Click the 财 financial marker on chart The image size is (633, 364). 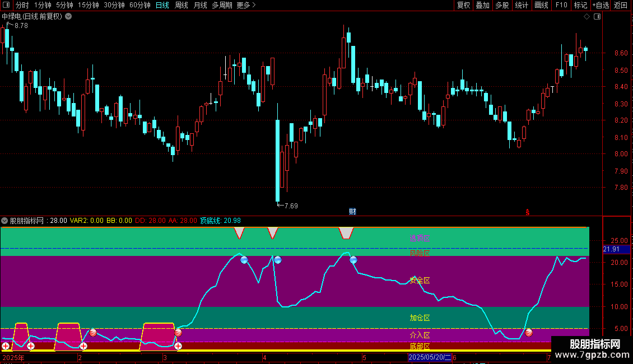(352, 212)
